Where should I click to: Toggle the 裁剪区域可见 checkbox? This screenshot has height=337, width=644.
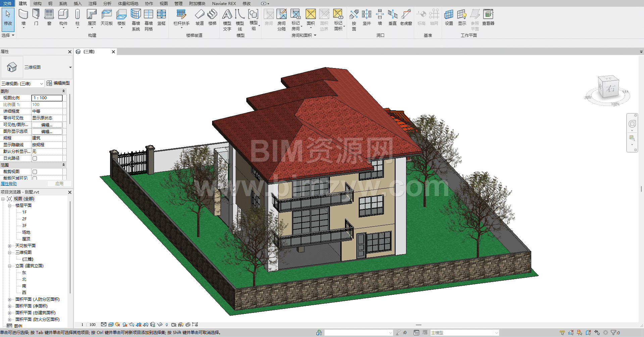coord(35,178)
